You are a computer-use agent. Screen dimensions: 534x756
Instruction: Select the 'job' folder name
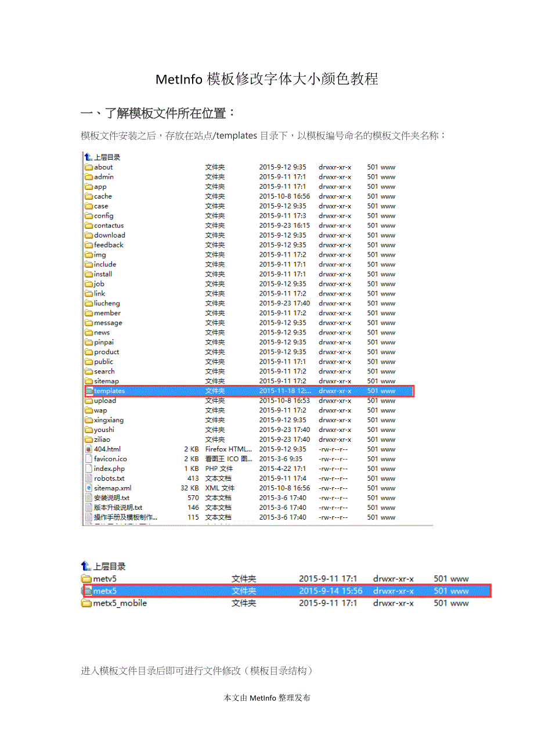(x=99, y=284)
